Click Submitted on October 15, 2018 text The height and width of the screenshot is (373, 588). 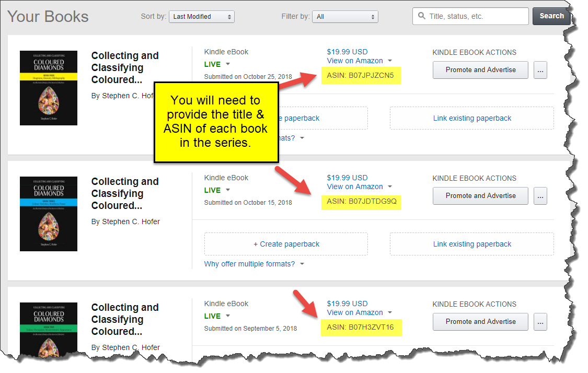point(248,202)
